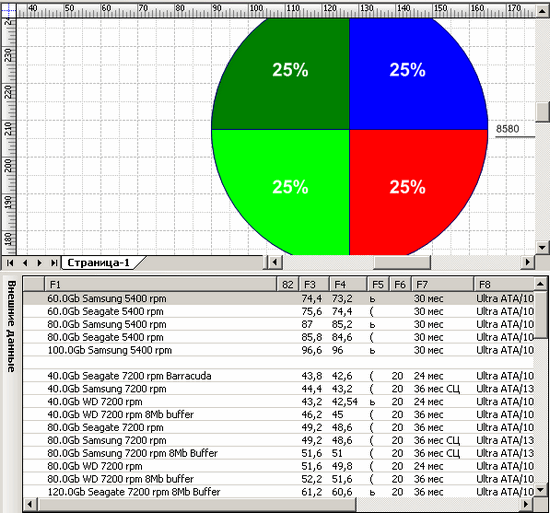550x513 pixels.
Task: Click drawing canvas scroll up arrow
Action: [x=542, y=12]
